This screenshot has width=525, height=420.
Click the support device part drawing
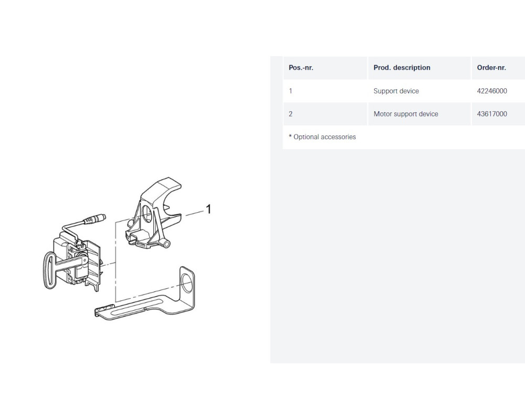pyautogui.click(x=154, y=213)
